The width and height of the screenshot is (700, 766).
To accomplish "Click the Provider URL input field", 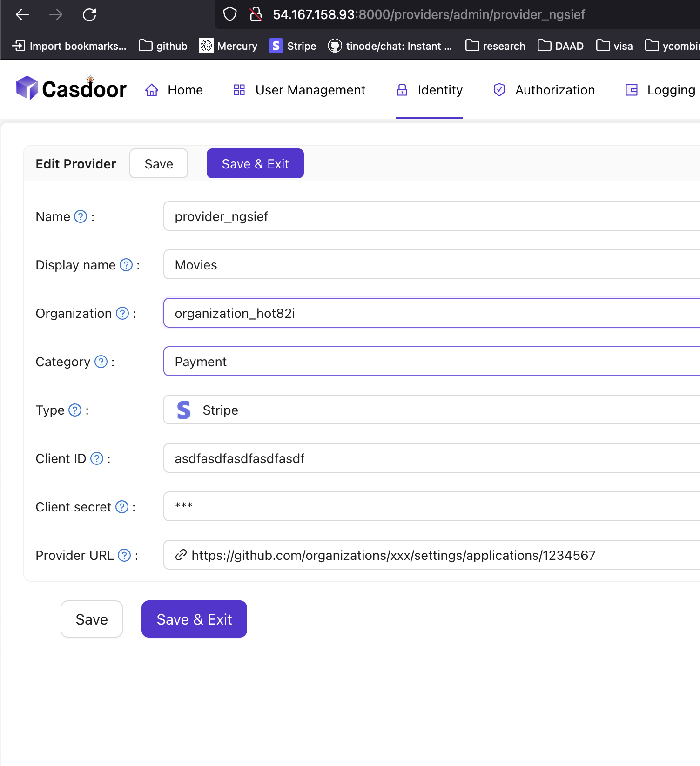I will (432, 555).
